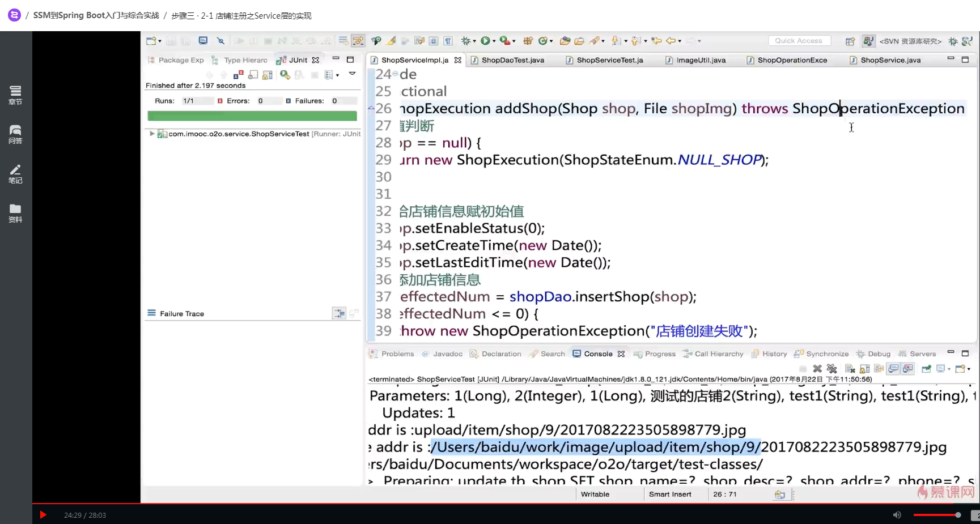Click the 笔记 notes sidebar icon

[15, 174]
